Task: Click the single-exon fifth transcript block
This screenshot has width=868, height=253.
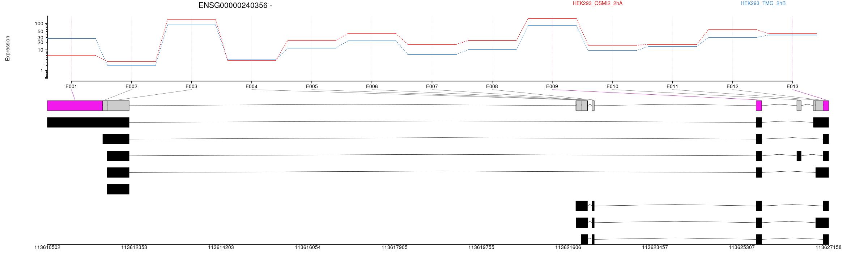Action: tap(118, 189)
